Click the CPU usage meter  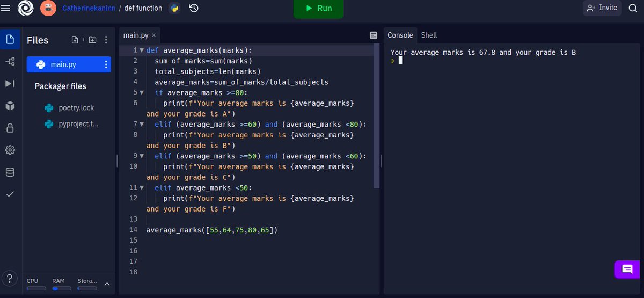pos(36,284)
